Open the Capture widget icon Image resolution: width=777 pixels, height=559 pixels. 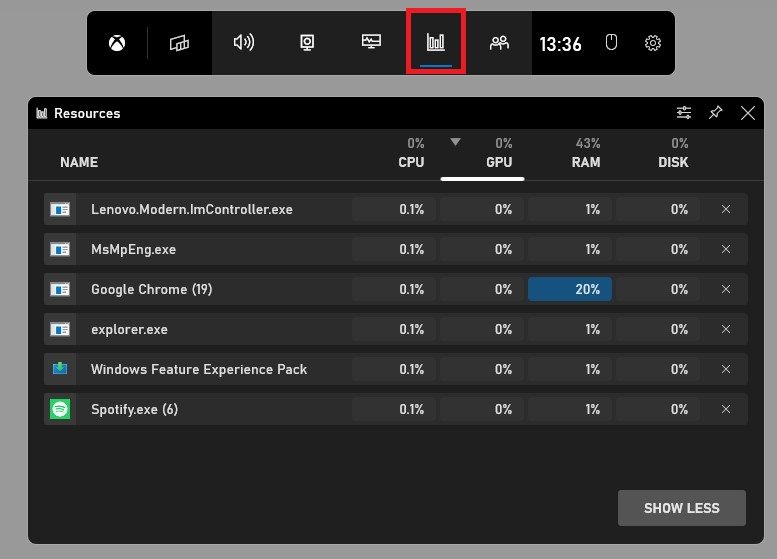(x=307, y=43)
